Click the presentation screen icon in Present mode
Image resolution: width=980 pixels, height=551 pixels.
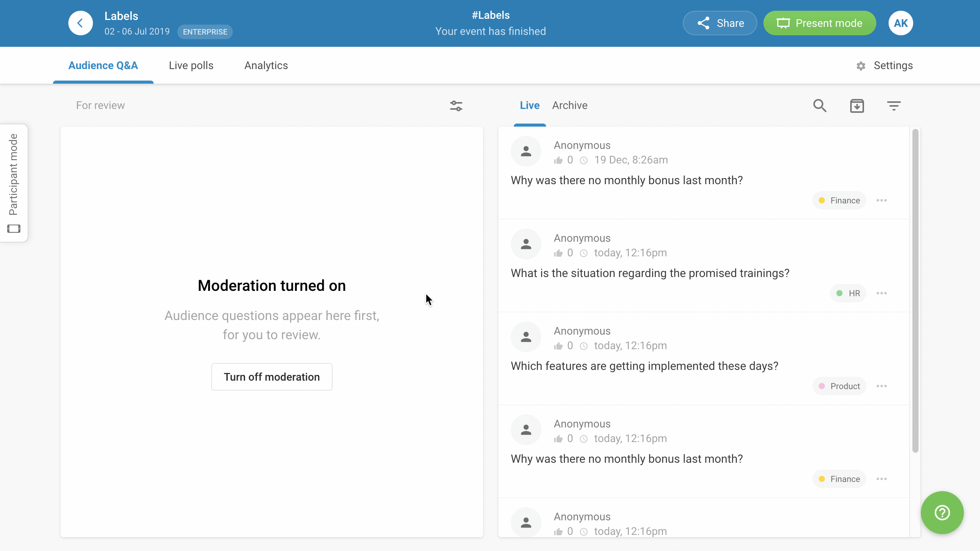click(783, 23)
